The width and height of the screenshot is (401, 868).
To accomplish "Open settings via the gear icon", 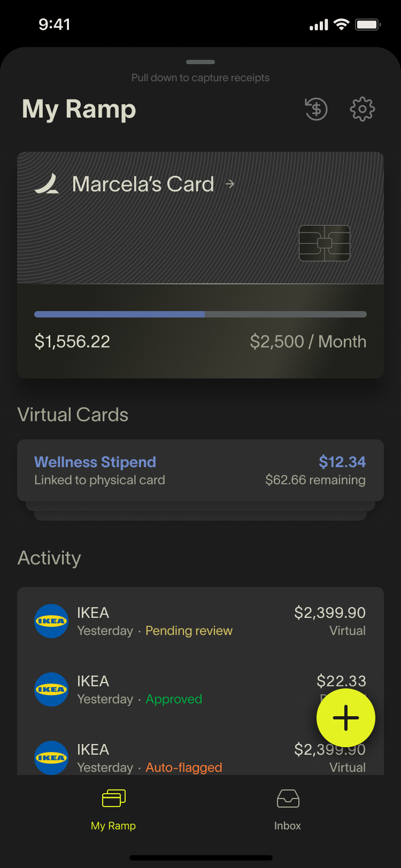I will tap(362, 110).
